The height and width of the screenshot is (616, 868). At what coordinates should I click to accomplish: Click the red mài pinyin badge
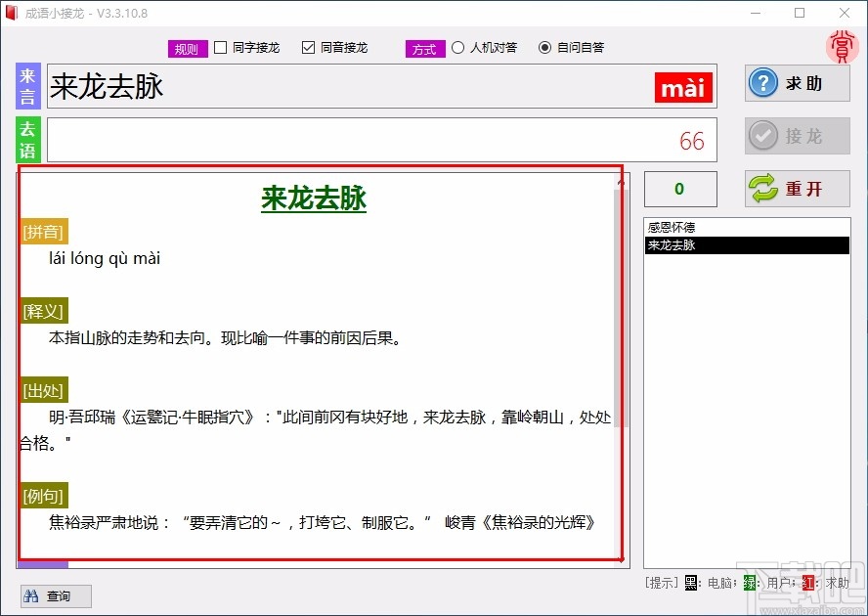click(682, 87)
